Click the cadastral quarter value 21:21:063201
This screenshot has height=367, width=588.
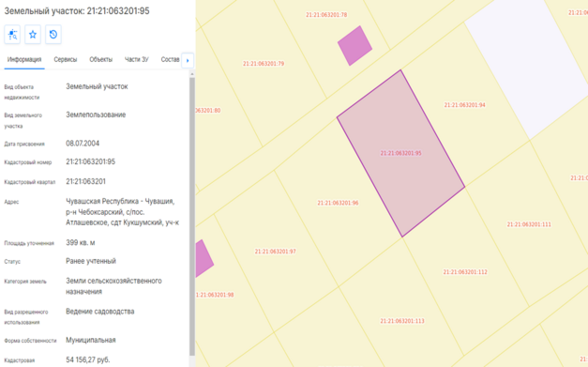(86, 182)
